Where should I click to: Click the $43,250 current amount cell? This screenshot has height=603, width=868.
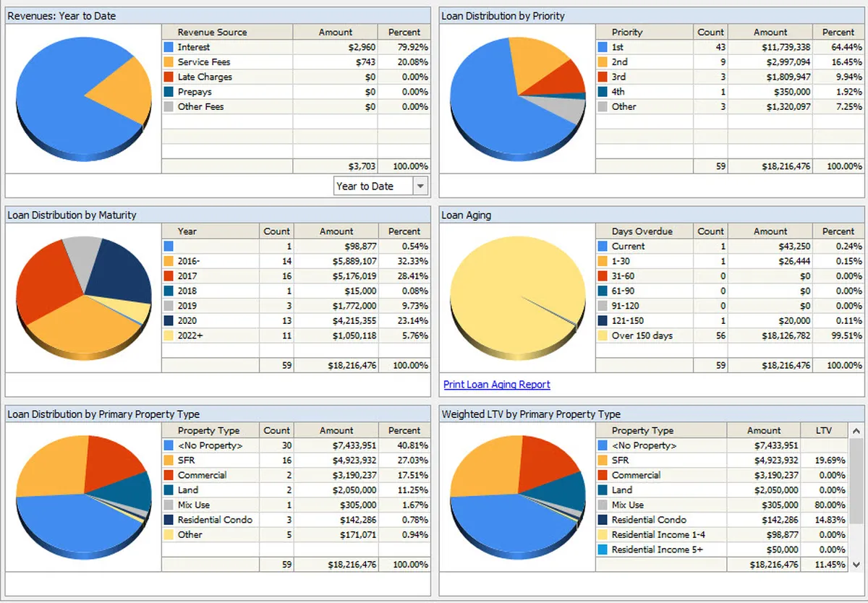point(770,247)
